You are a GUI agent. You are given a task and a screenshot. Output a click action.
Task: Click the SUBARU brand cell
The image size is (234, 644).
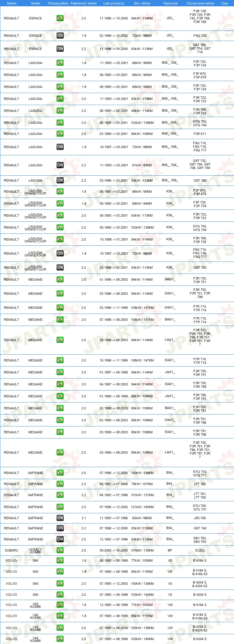(x=11, y=550)
